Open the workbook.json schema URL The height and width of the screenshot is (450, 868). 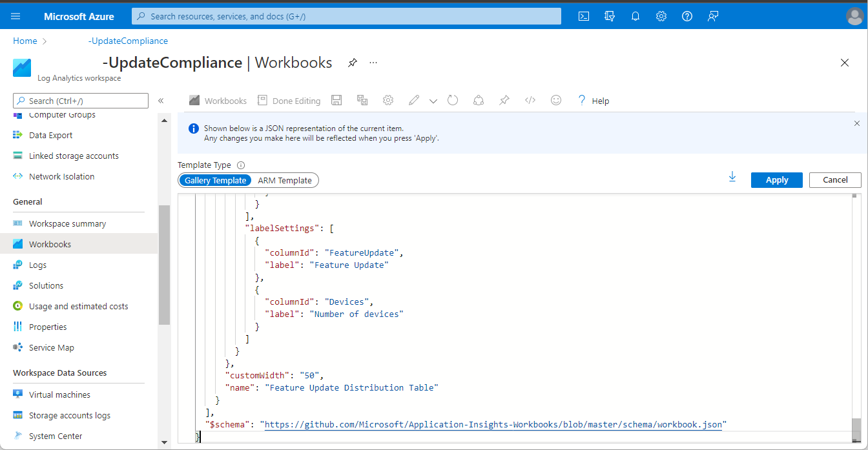493,424
